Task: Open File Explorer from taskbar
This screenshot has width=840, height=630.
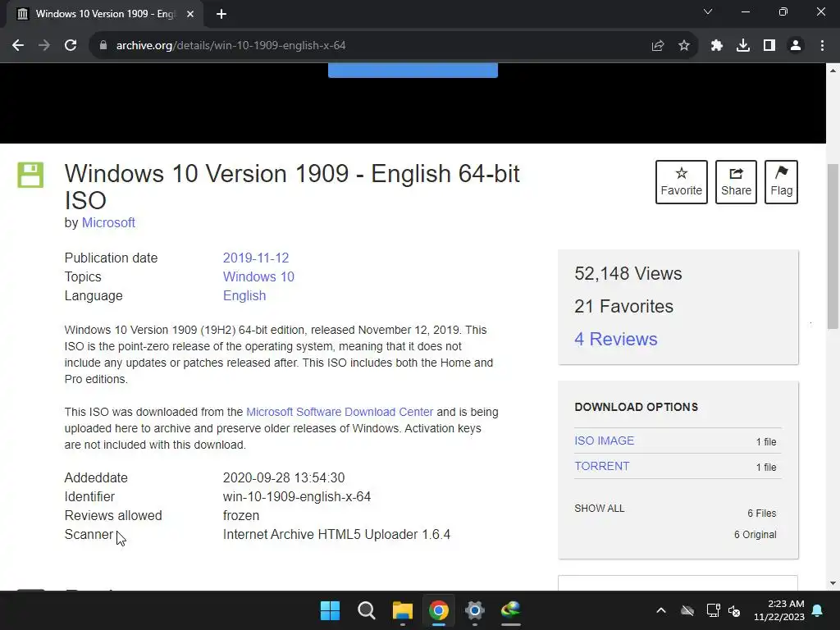Action: 402,610
